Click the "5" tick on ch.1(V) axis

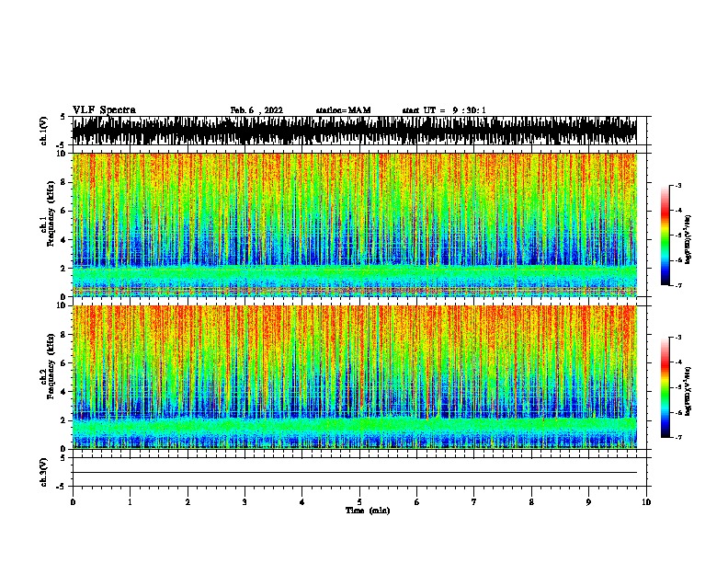63,117
